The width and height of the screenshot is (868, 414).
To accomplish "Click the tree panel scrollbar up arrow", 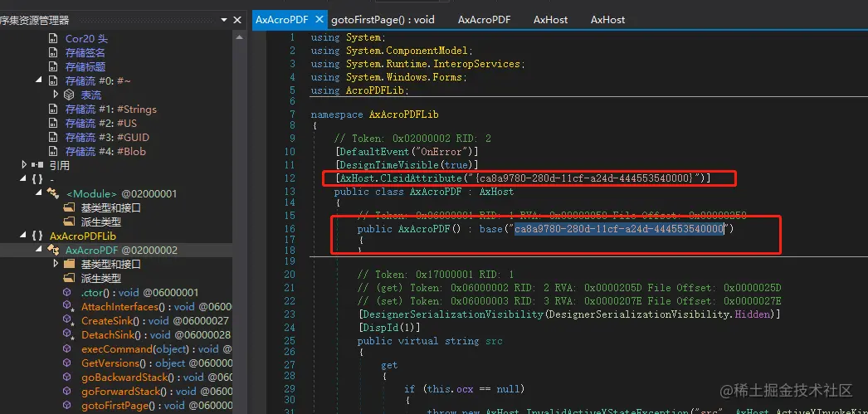I will point(239,37).
